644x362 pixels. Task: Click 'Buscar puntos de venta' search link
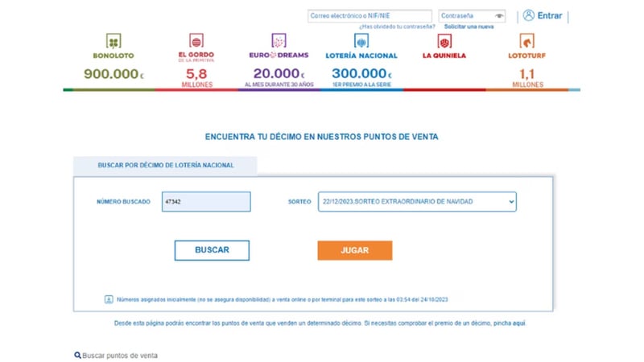(x=116, y=355)
